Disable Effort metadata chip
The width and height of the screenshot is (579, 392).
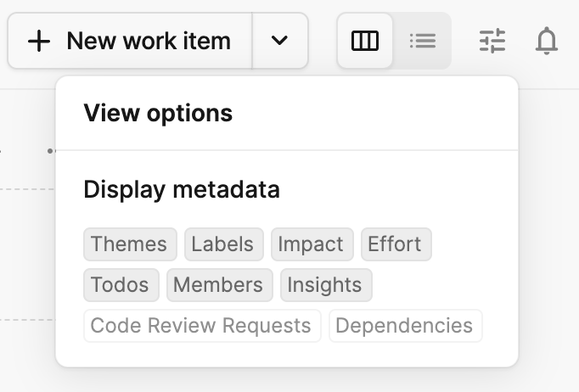click(x=396, y=244)
